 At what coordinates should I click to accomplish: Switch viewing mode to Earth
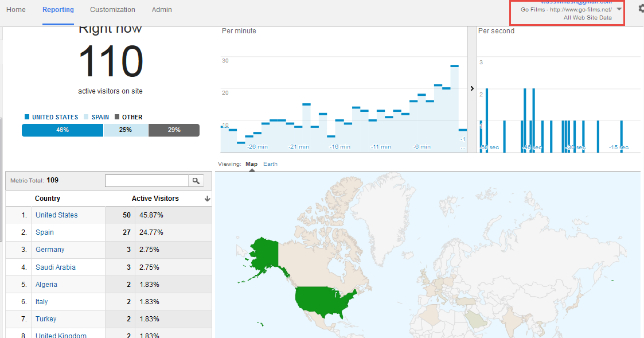tap(270, 164)
